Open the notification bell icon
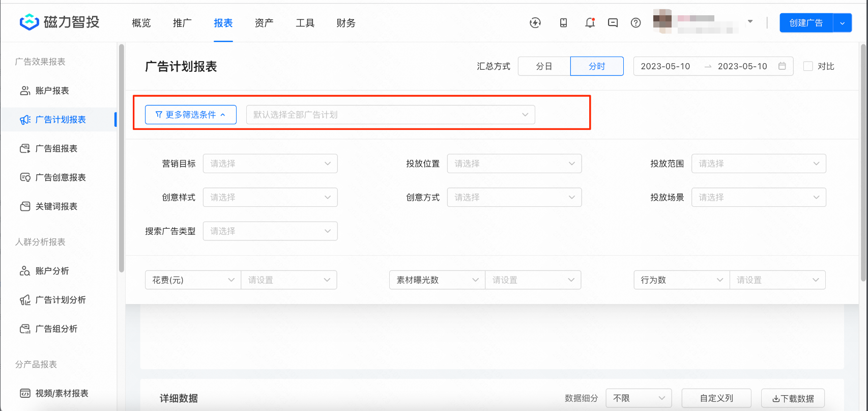Viewport: 868px width, 411px height. (x=590, y=22)
